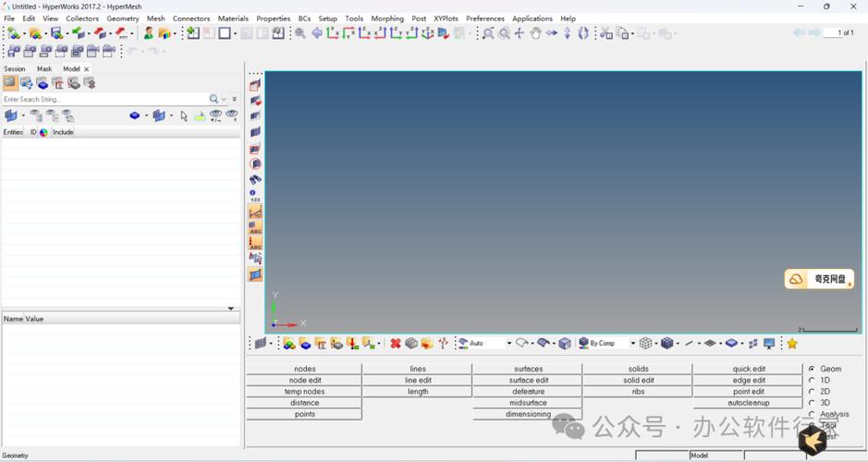Click the search magnifier in browser search box

pyautogui.click(x=214, y=99)
